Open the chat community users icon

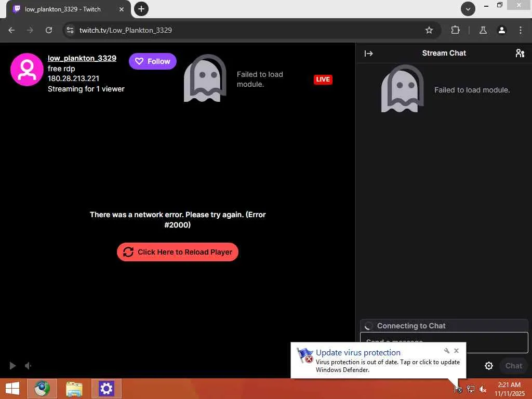pyautogui.click(x=520, y=54)
